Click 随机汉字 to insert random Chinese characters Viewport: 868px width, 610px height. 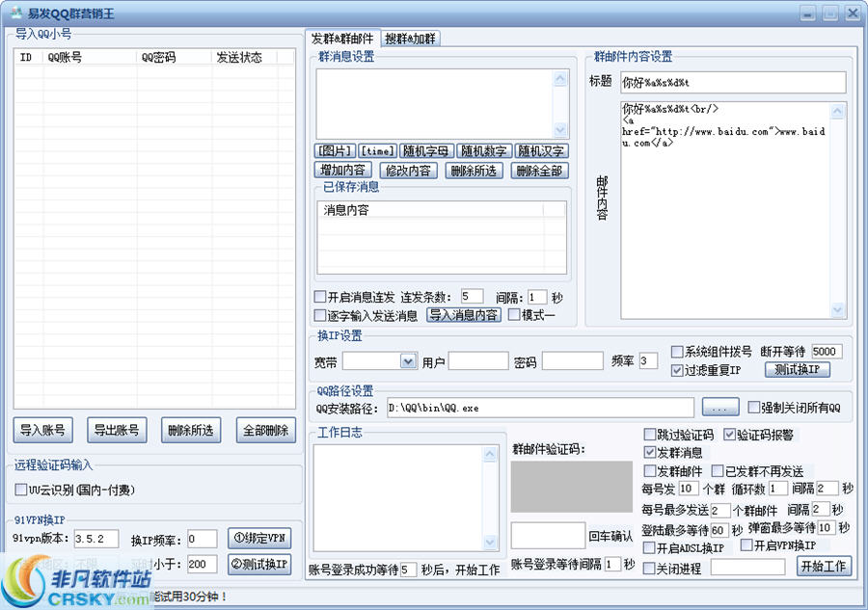click(539, 151)
